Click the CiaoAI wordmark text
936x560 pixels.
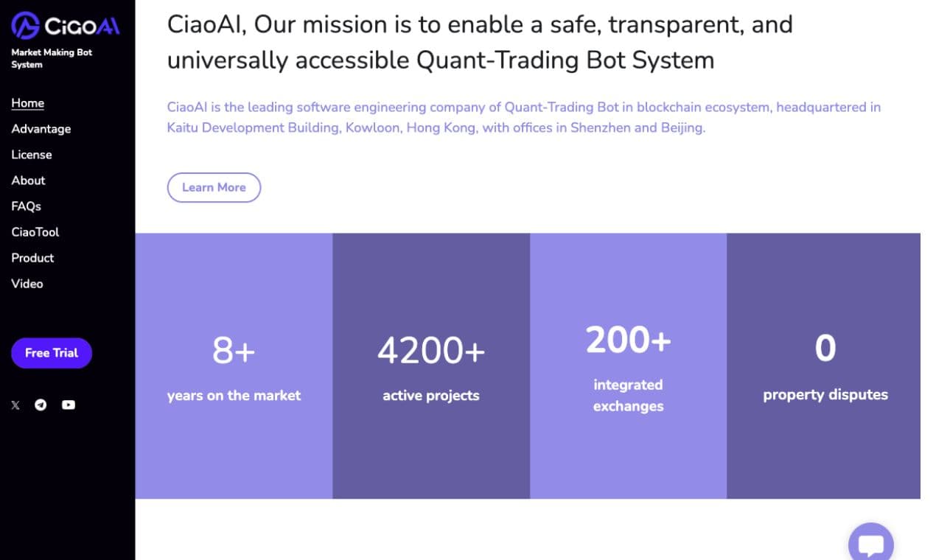click(x=82, y=27)
